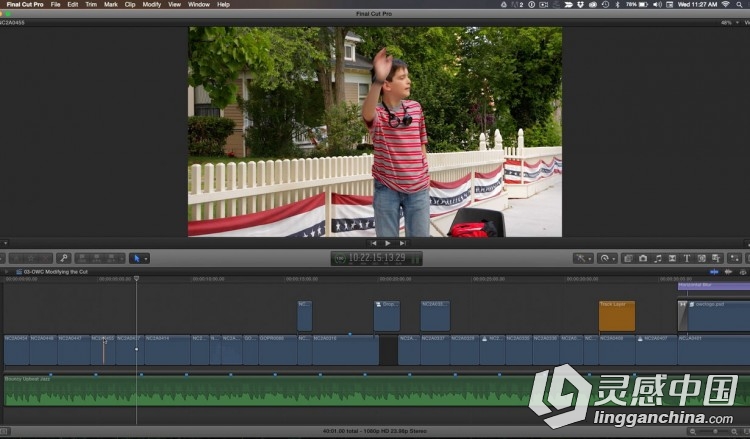Select the NC2A0407 clip in storyline
Viewport: 750px width, 439px height.
click(x=656, y=350)
